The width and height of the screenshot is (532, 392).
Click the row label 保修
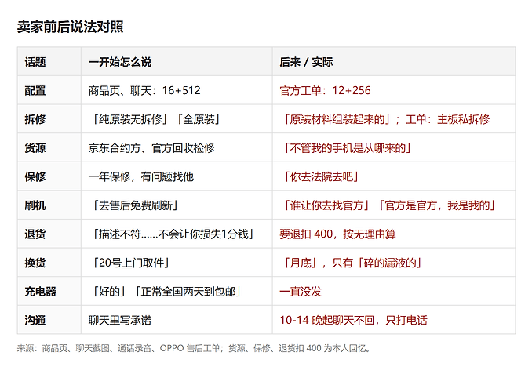tap(49, 176)
